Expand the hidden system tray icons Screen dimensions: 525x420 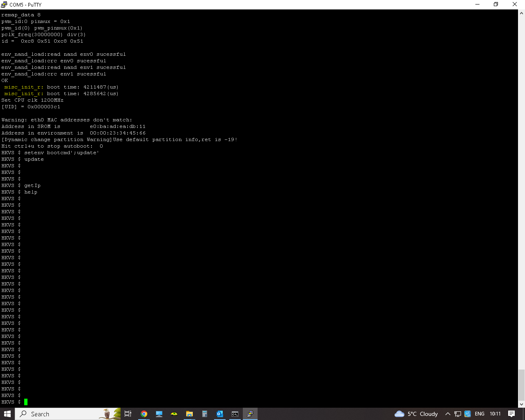point(448,414)
